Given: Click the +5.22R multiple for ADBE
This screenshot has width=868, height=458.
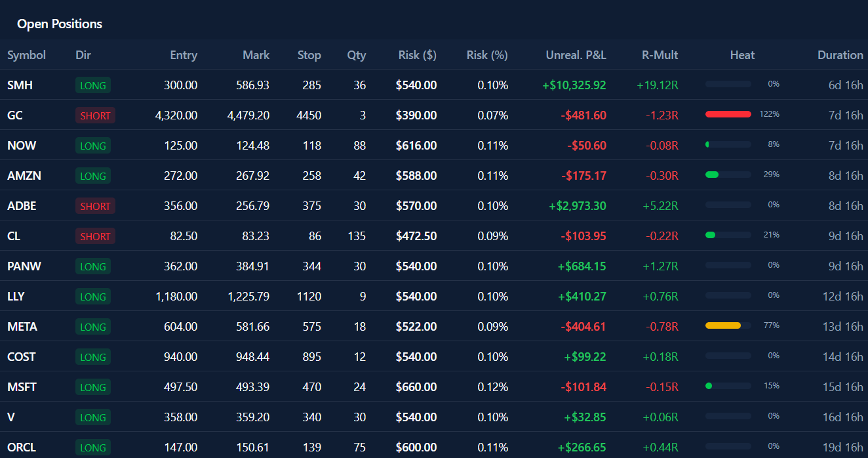Looking at the screenshot, I should click(x=660, y=206).
